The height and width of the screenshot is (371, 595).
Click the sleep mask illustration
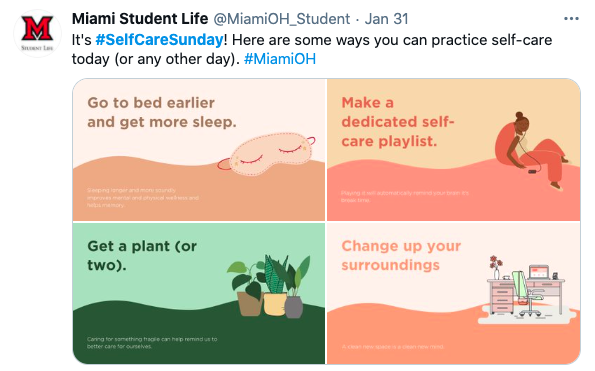click(266, 154)
